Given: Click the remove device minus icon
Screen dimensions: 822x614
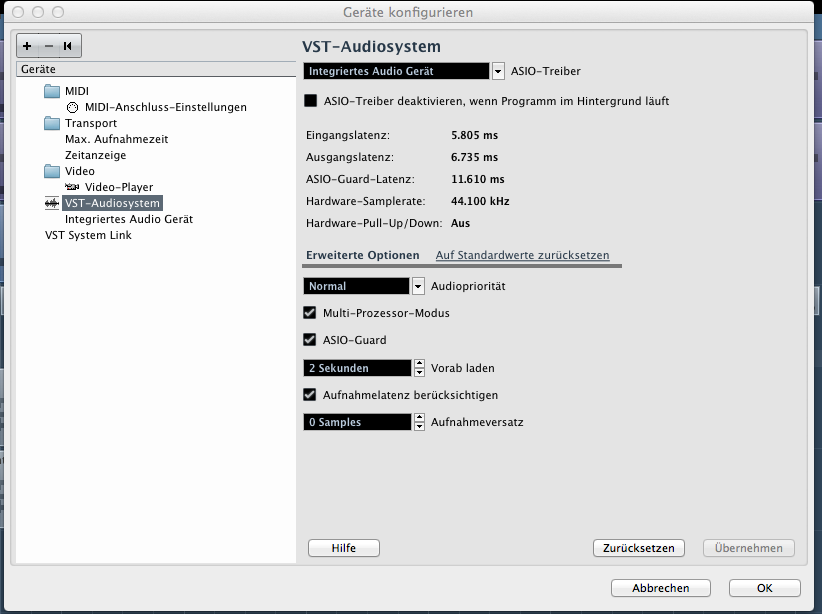Looking at the screenshot, I should [48, 46].
